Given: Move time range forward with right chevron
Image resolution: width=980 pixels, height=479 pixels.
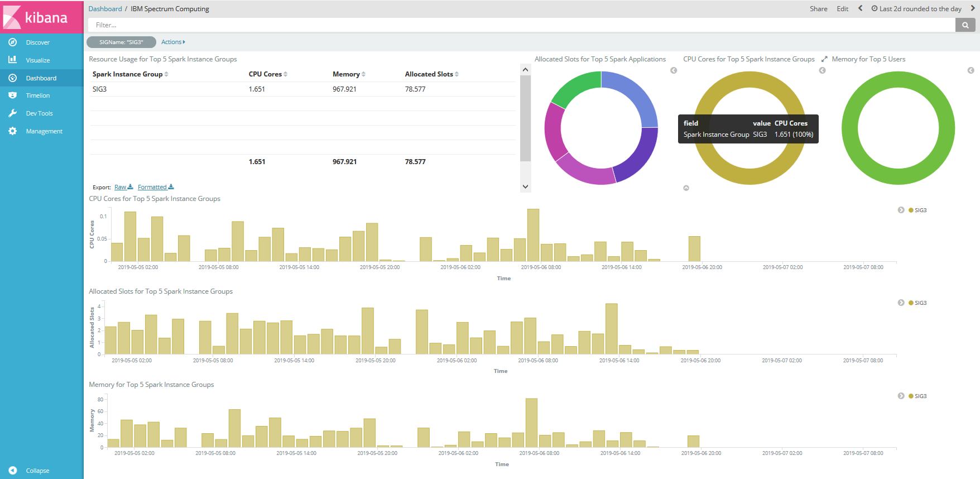Looking at the screenshot, I should 973,8.
